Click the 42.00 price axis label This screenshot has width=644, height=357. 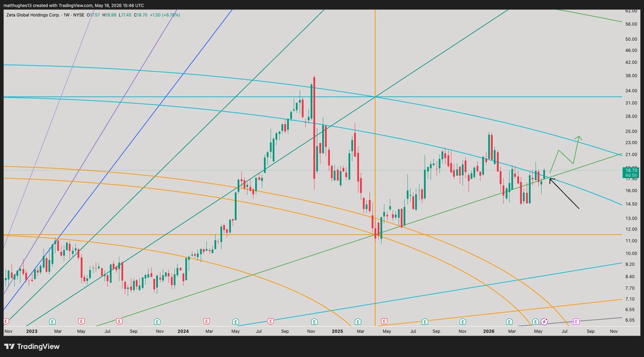[x=630, y=63]
